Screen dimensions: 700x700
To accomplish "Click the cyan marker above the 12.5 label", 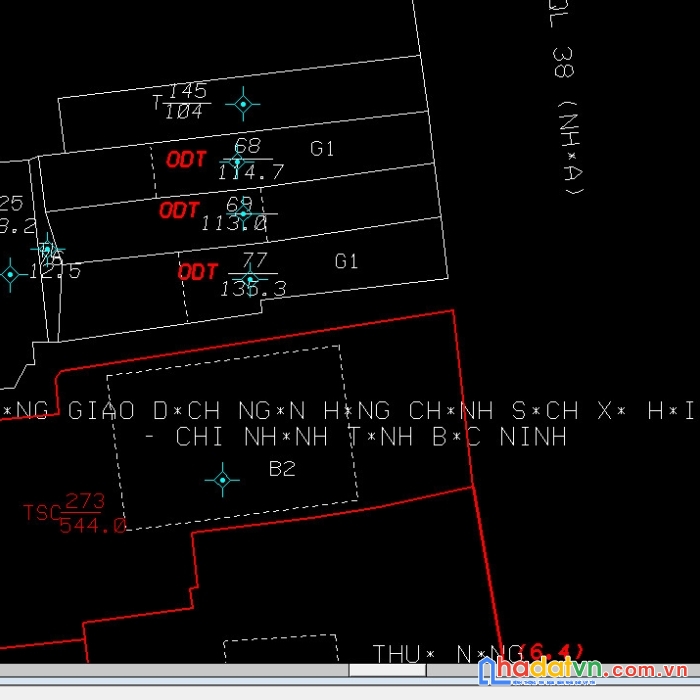I will click(x=46, y=247).
